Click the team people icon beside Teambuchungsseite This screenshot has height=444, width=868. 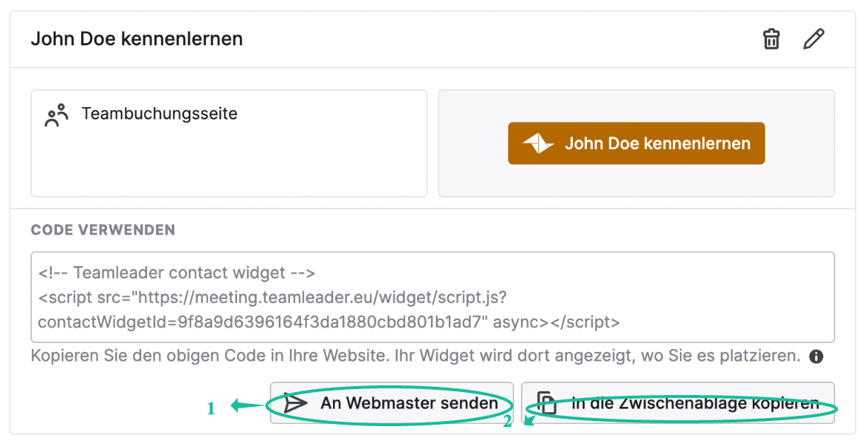click(x=56, y=115)
